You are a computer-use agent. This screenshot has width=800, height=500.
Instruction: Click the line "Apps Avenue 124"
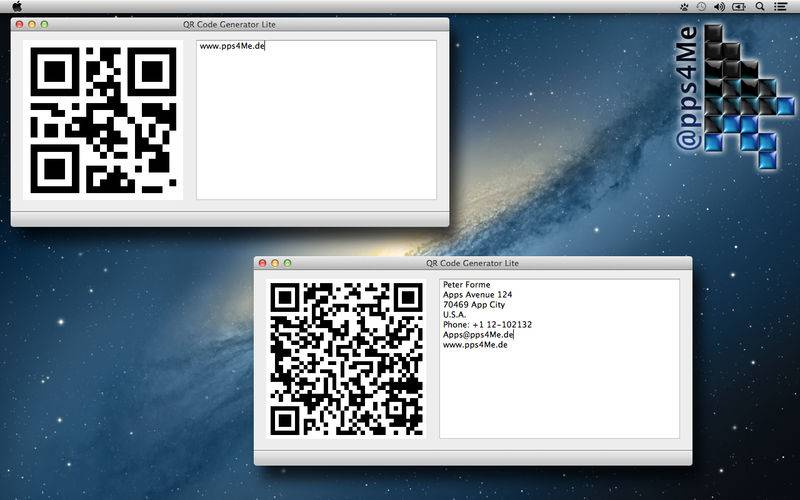point(478,294)
